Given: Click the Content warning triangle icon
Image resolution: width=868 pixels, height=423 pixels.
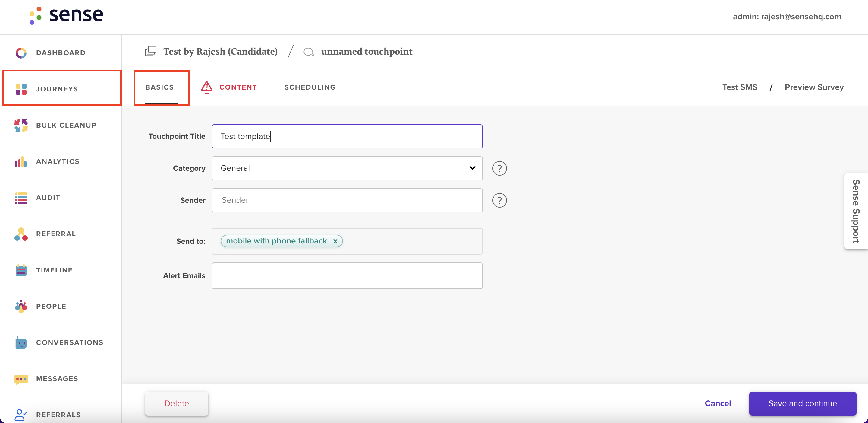Looking at the screenshot, I should pos(206,87).
